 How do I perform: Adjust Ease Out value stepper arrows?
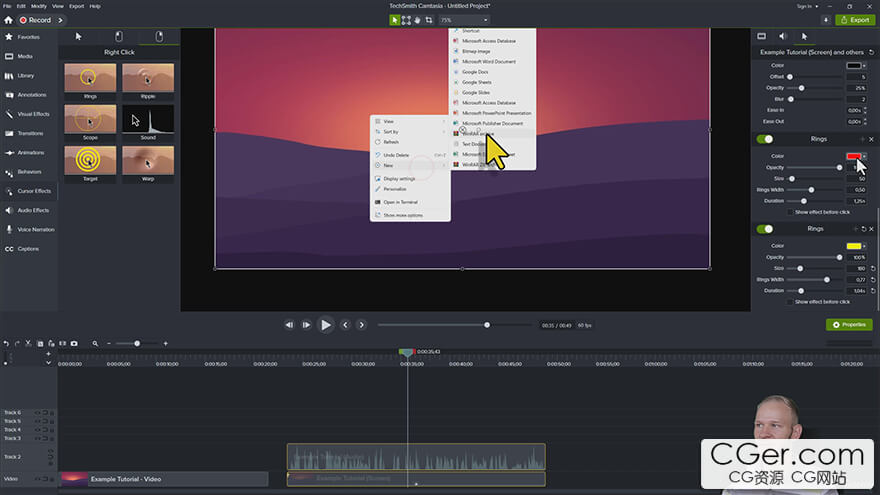865,121
